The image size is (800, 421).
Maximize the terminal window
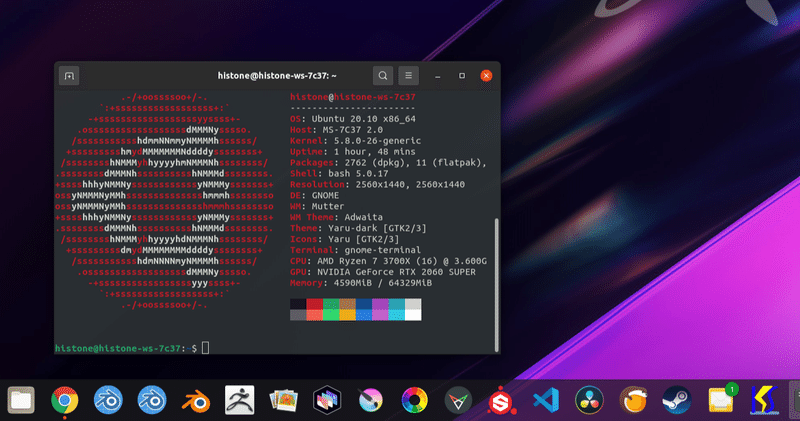pos(462,76)
